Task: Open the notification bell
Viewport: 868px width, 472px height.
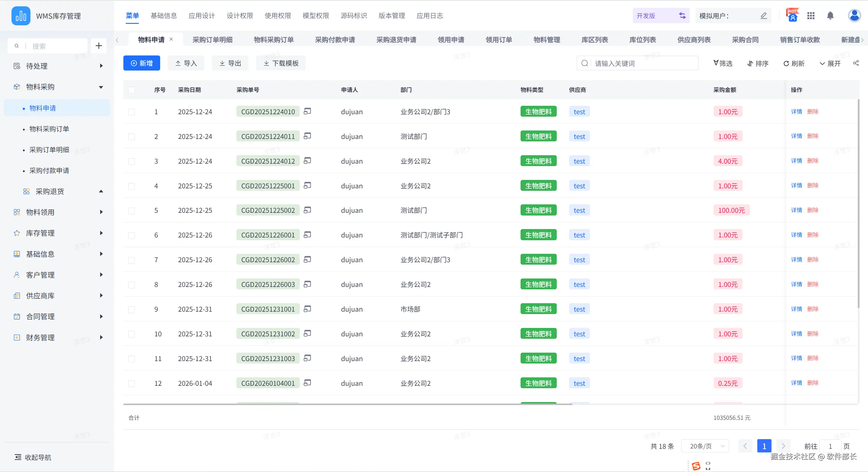Action: 830,15
